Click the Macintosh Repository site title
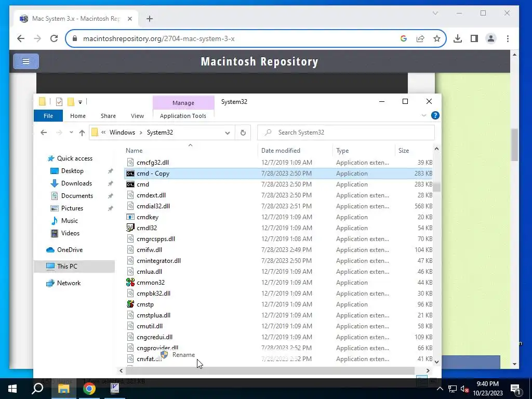Viewport: 532px width, 399px height. point(260,61)
